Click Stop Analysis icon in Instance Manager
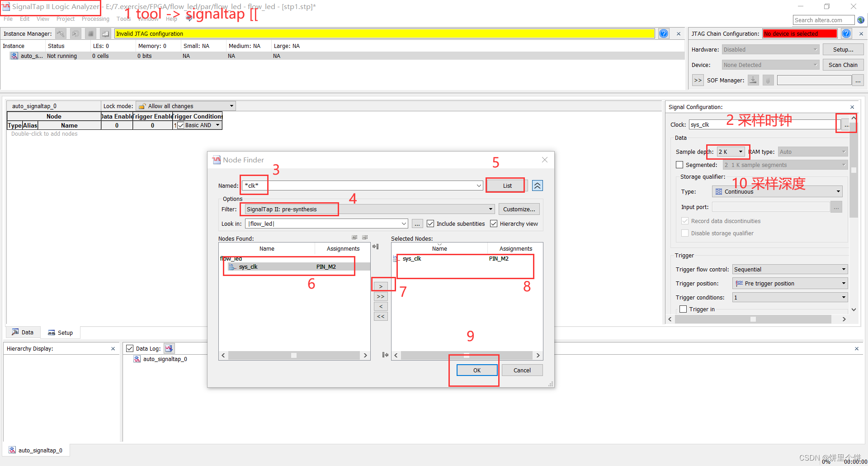This screenshot has width=868, height=466. point(90,33)
